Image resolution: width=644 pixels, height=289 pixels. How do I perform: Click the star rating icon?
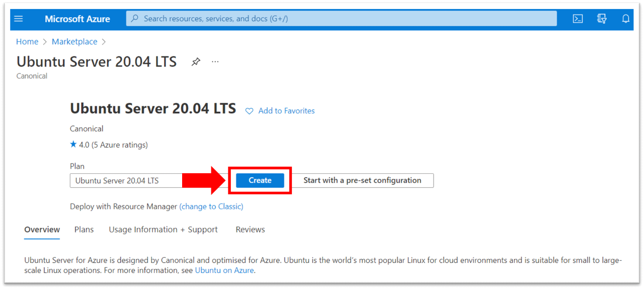[x=73, y=144]
